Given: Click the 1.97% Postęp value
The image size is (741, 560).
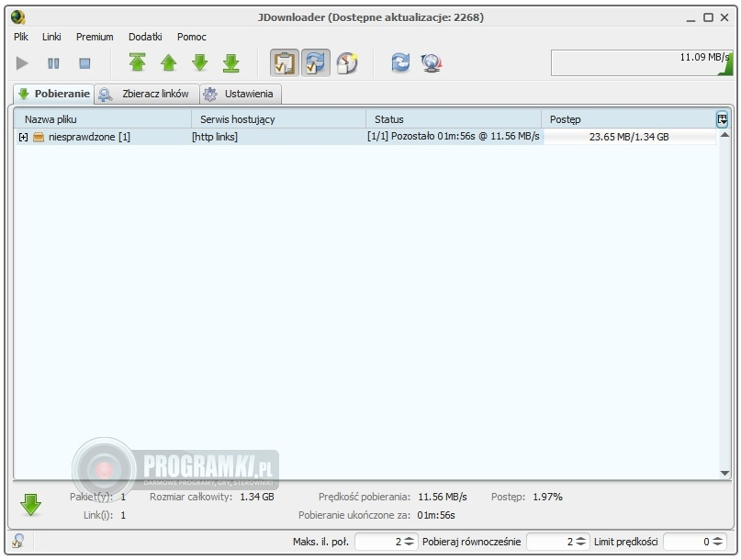Looking at the screenshot, I should (x=547, y=498).
